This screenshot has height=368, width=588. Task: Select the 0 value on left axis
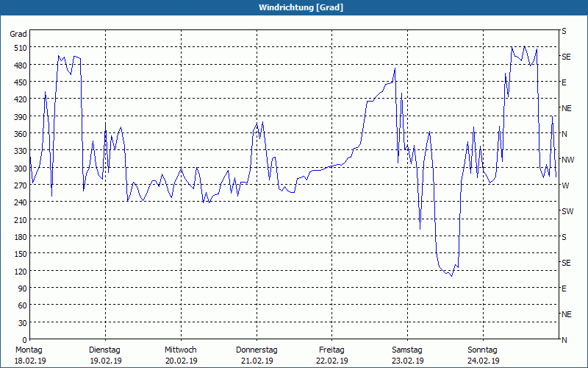point(25,340)
